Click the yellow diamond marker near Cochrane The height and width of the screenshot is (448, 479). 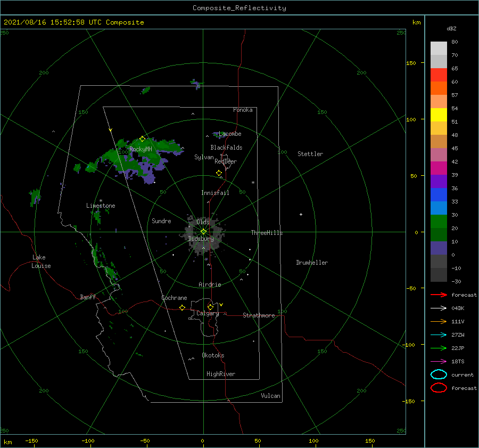click(x=183, y=307)
